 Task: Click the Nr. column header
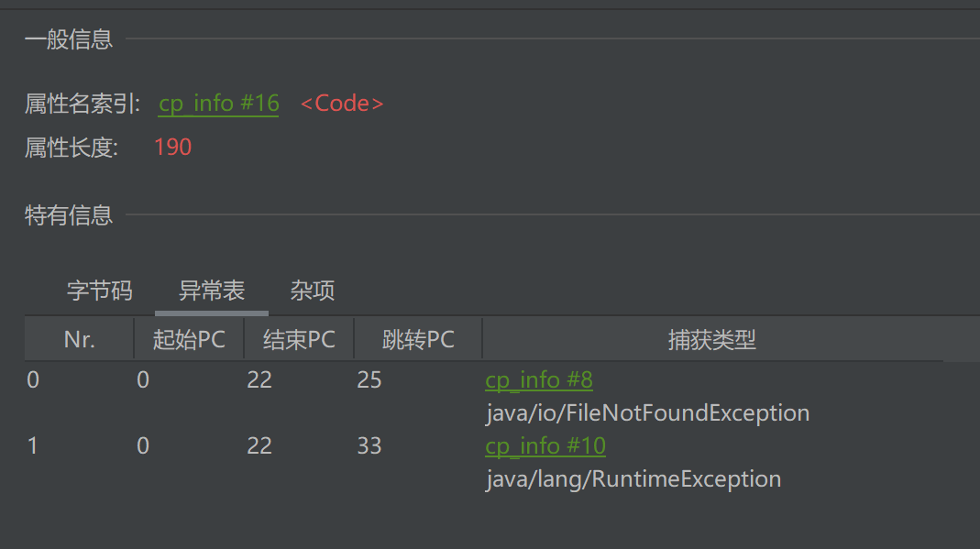[80, 340]
